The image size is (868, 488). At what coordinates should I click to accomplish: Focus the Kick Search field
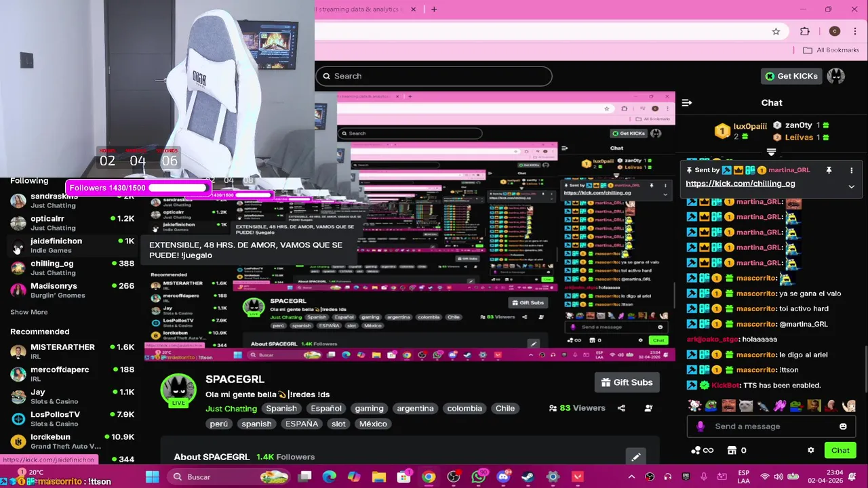click(434, 76)
